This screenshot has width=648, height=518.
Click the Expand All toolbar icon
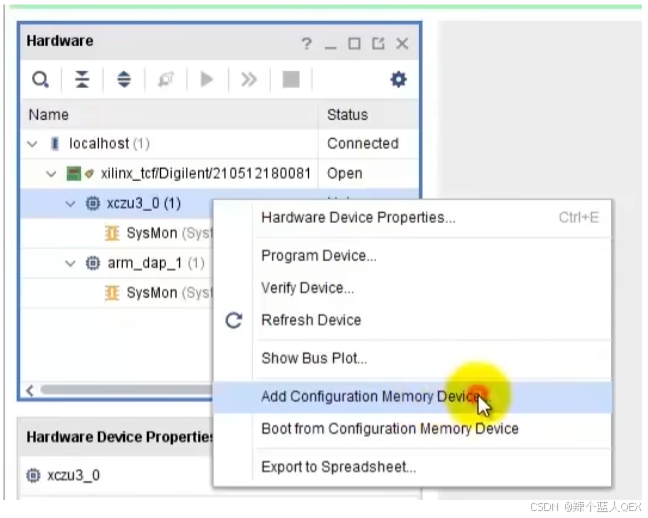pos(124,79)
